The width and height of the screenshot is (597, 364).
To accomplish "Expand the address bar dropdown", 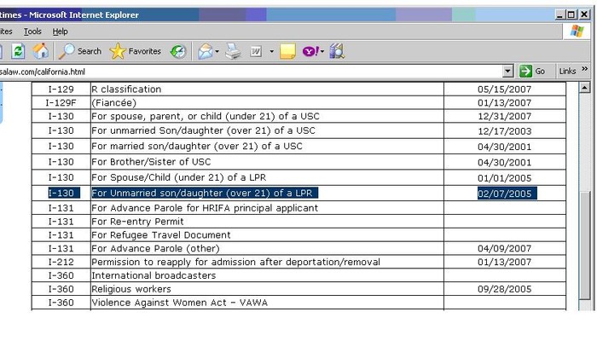I will [x=508, y=72].
